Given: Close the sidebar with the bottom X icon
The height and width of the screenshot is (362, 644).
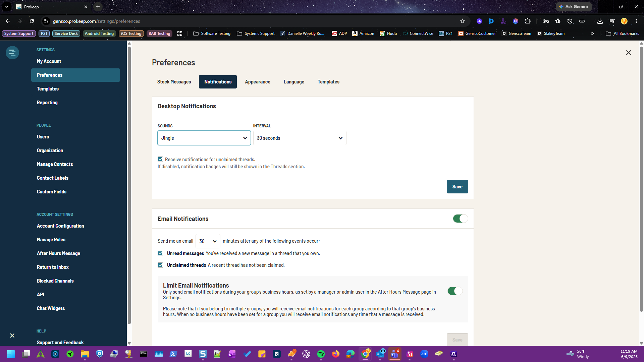Looking at the screenshot, I should [x=12, y=336].
